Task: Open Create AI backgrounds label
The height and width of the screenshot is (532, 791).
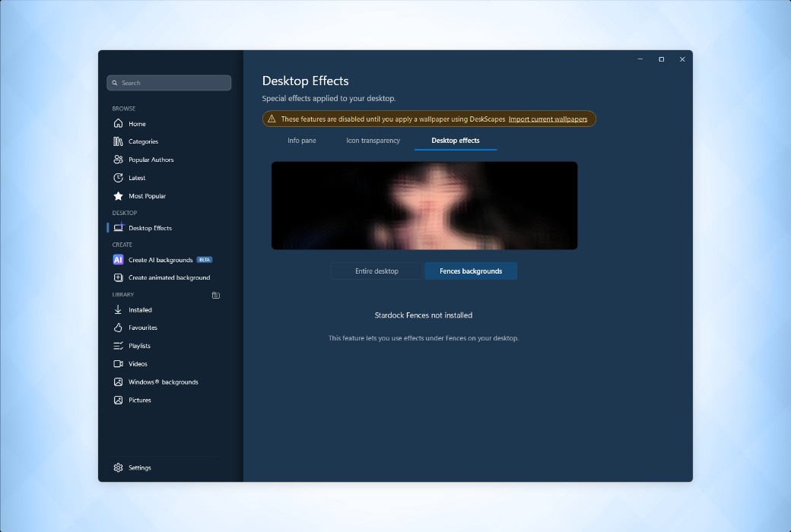Action: pos(160,260)
